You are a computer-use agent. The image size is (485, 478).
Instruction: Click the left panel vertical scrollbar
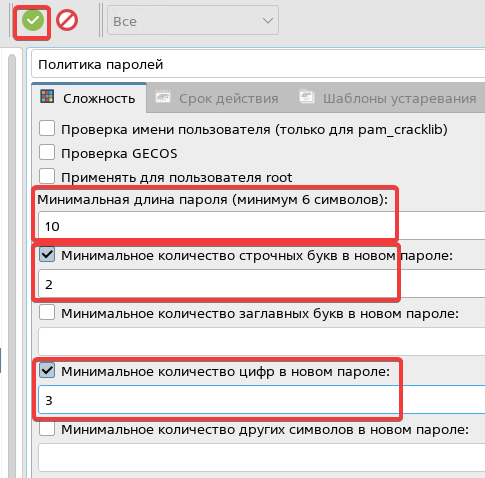pyautogui.click(x=12, y=266)
